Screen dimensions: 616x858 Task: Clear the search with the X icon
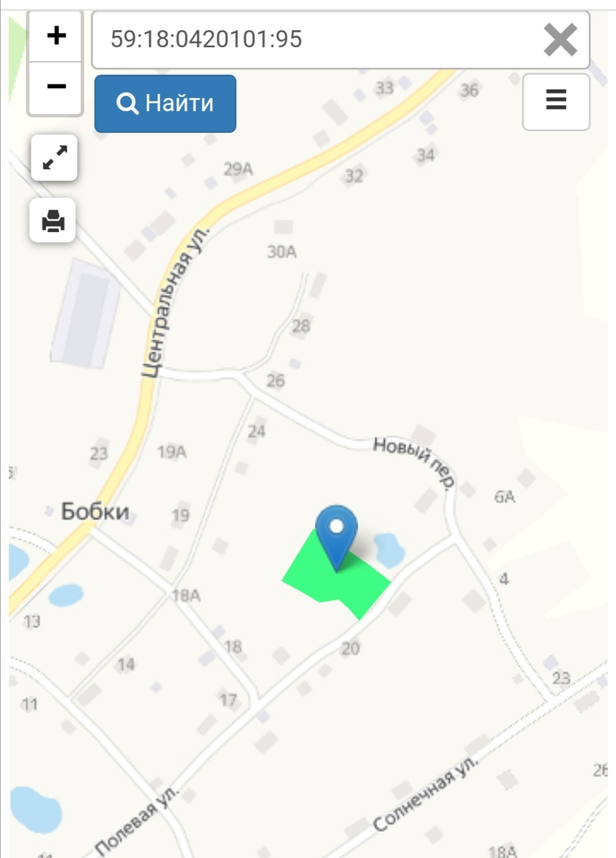coord(560,40)
